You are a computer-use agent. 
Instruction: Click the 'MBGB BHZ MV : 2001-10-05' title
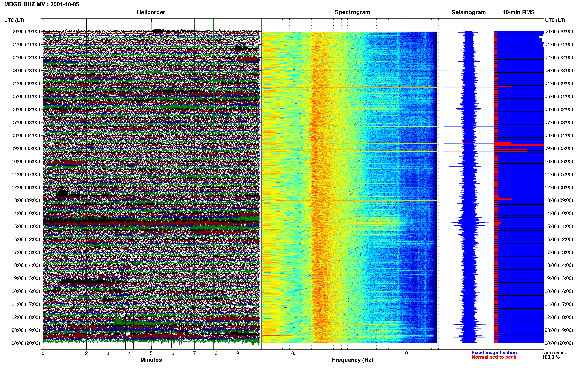(x=42, y=4)
